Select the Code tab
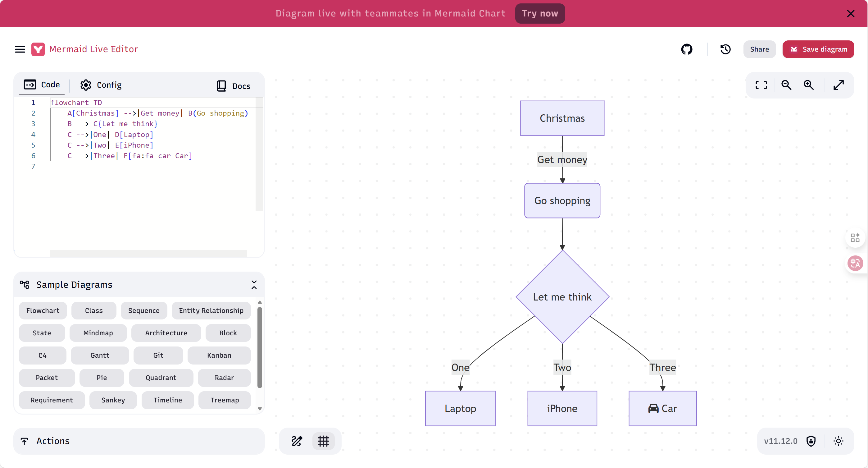868x468 pixels. point(42,85)
